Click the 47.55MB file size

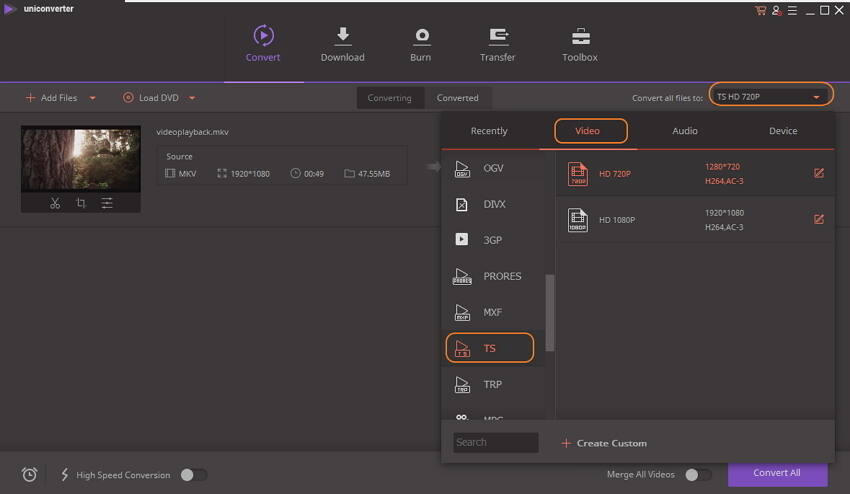374,174
